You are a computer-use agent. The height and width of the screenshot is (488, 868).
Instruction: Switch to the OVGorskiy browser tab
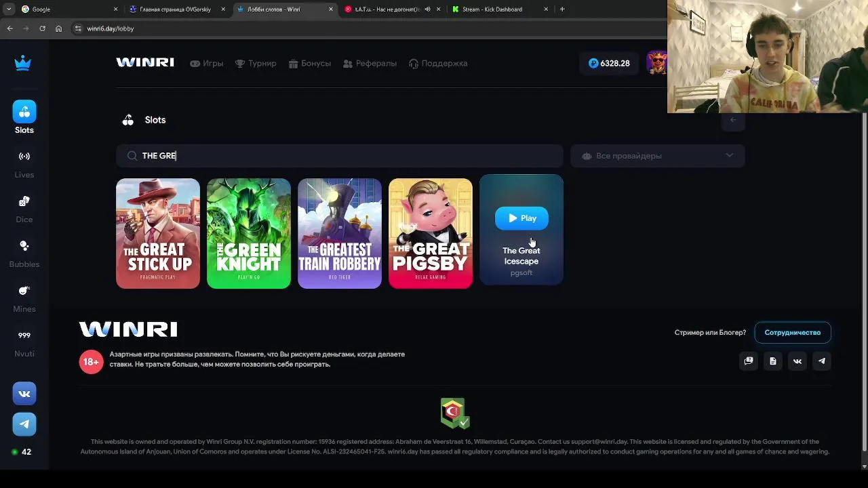point(176,9)
